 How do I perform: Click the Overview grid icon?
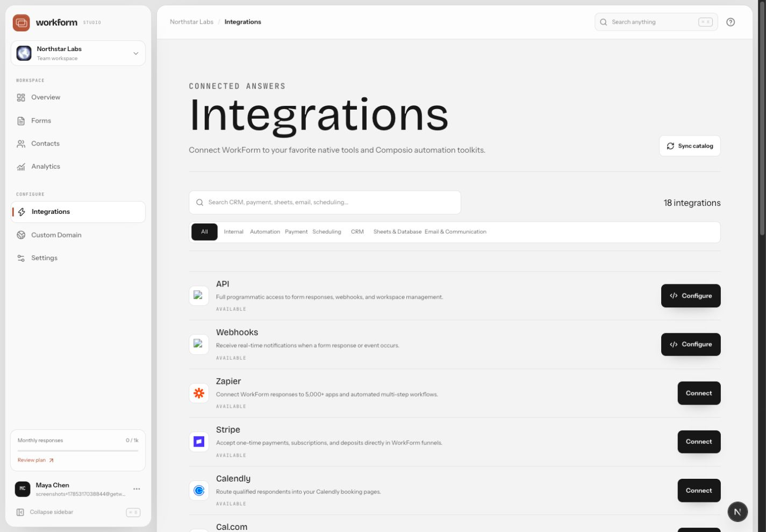tap(21, 97)
